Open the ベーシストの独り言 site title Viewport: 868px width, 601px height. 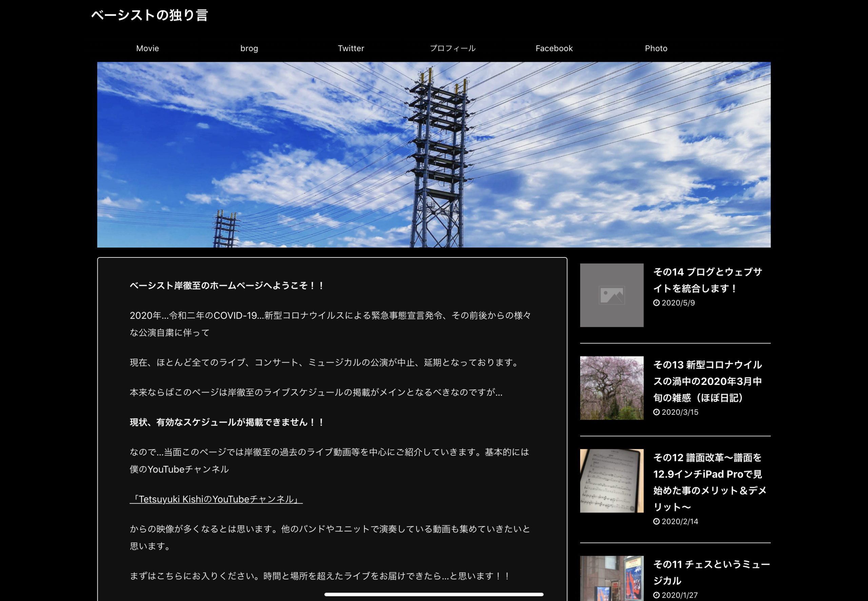150,15
